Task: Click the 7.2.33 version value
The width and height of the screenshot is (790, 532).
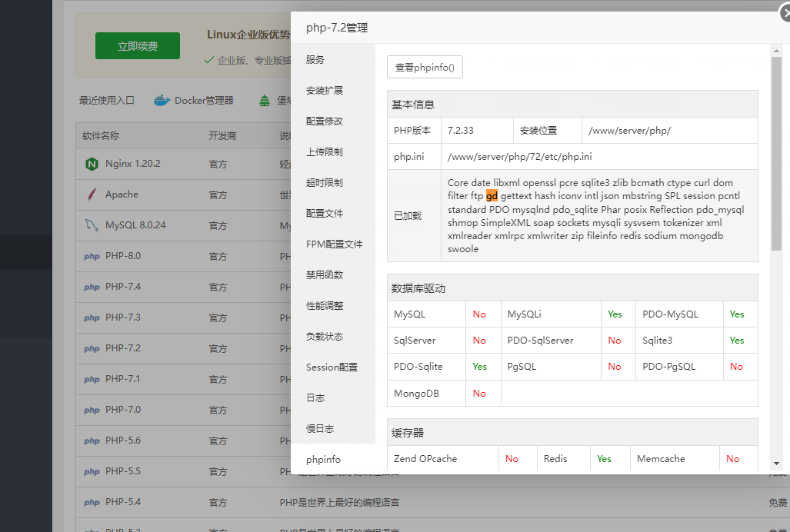Action: 461,131
